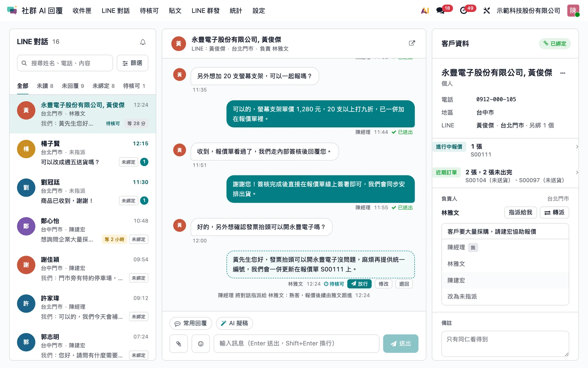The height and width of the screenshot is (368, 588).
Task: Focus the 搜尋姓名、電話、內容 search field
Action: tap(65, 63)
